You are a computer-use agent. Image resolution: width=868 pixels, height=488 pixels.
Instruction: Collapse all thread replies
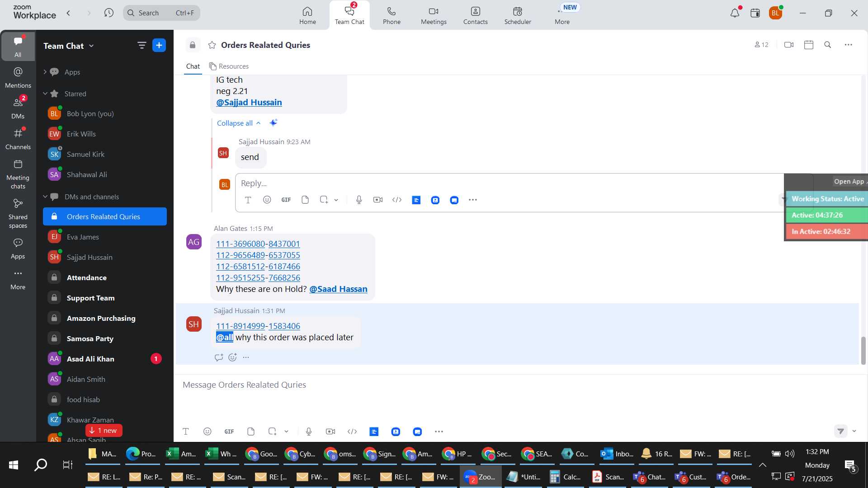click(239, 123)
